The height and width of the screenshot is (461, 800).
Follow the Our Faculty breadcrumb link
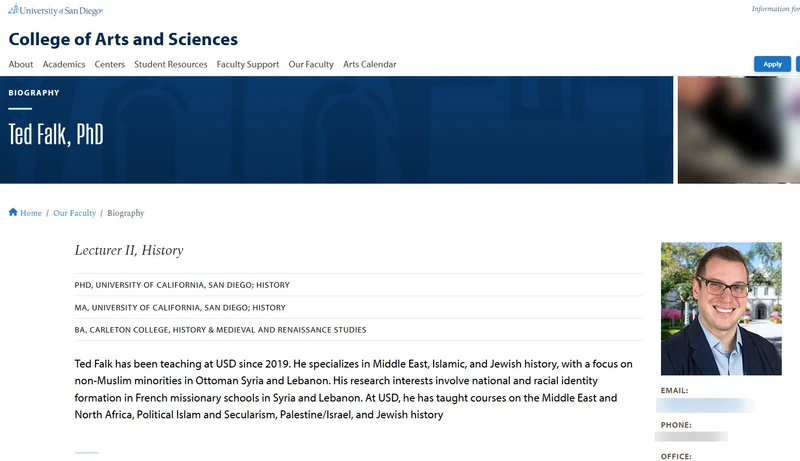click(x=74, y=213)
